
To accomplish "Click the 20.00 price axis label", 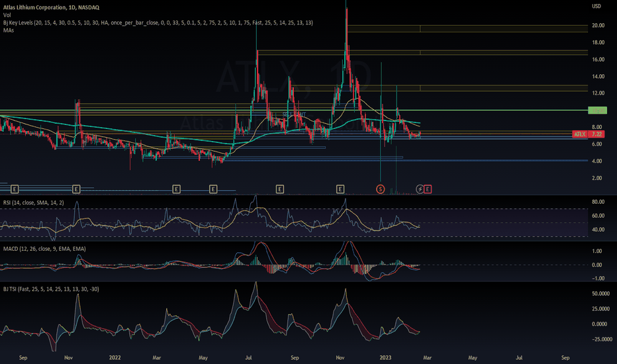I will [598, 25].
